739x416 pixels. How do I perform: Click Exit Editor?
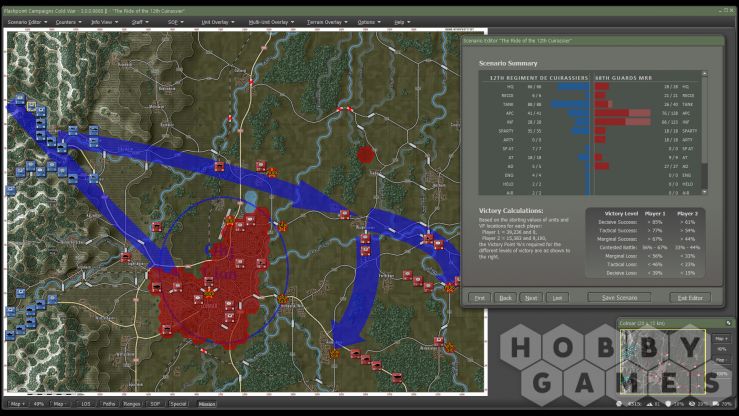(690, 298)
